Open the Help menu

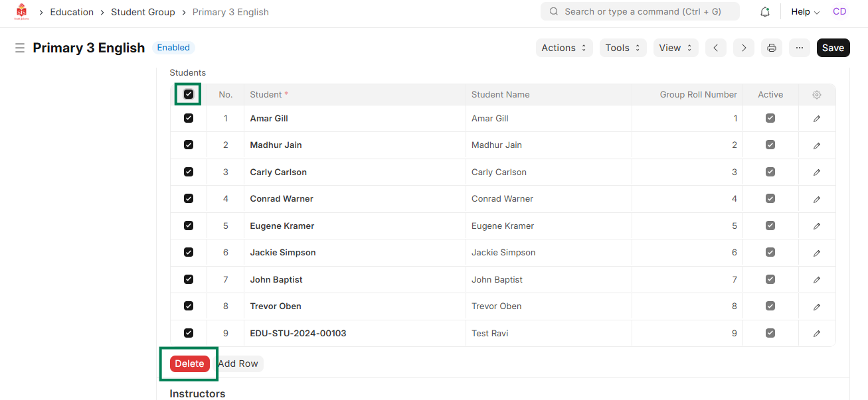tap(805, 12)
